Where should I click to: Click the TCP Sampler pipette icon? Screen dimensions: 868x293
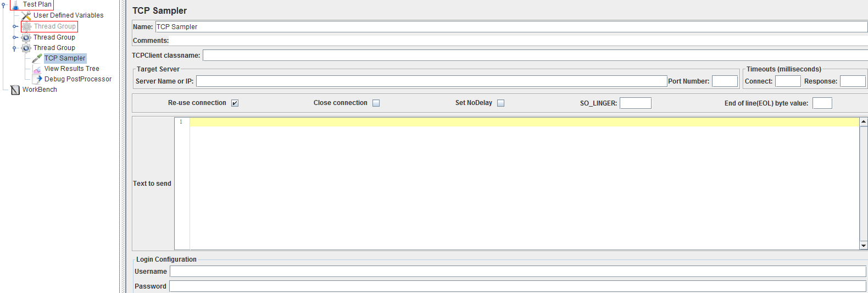pos(37,58)
